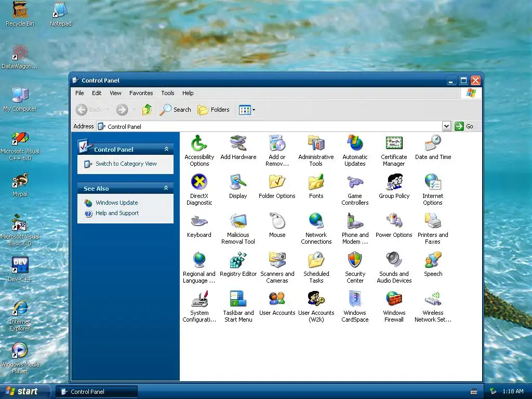The width and height of the screenshot is (532, 399).
Task: Toggle the Folders pane button
Action: (214, 110)
